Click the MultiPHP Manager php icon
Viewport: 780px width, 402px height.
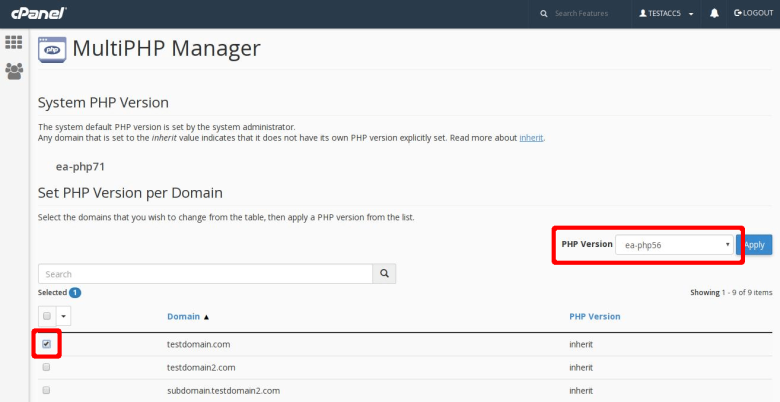(x=52, y=50)
